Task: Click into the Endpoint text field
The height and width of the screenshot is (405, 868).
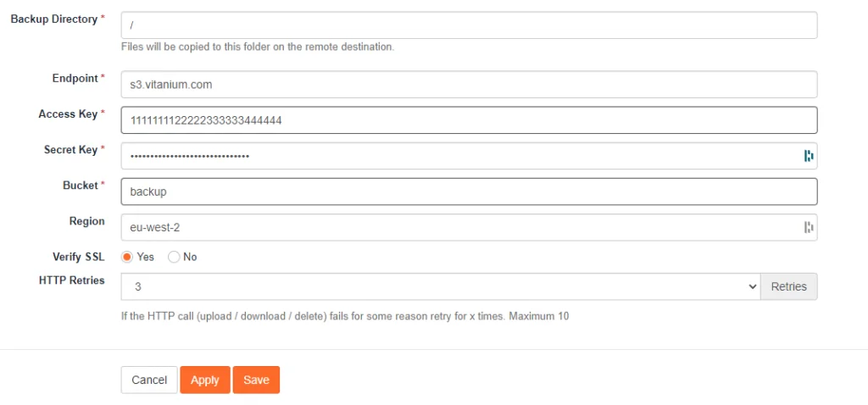Action: (469, 85)
